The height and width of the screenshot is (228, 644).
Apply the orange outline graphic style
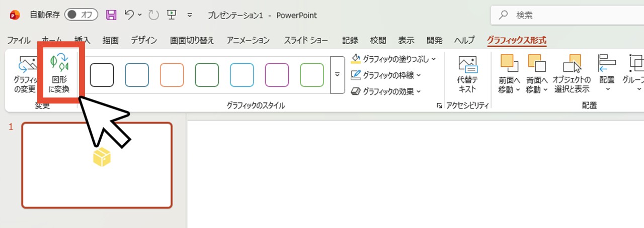click(172, 75)
